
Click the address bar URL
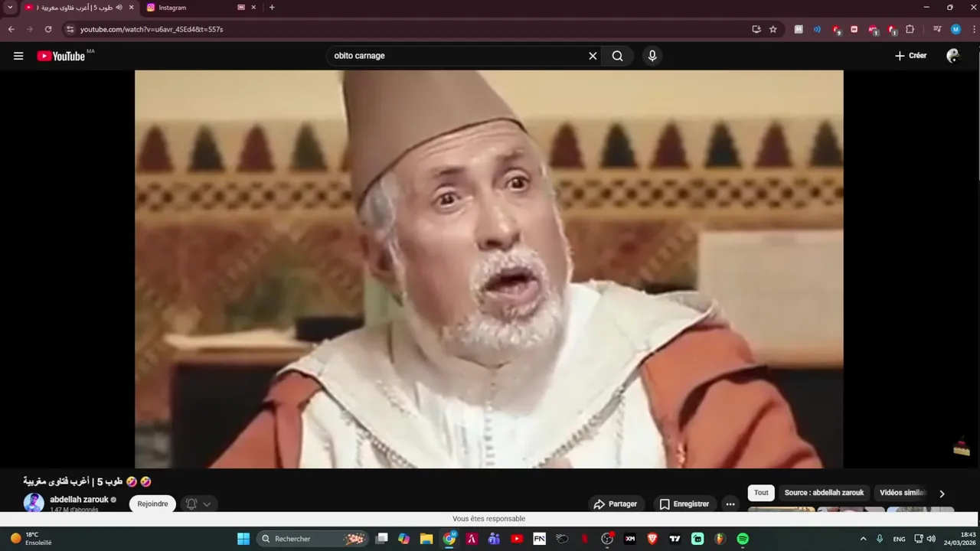pyautogui.click(x=152, y=29)
